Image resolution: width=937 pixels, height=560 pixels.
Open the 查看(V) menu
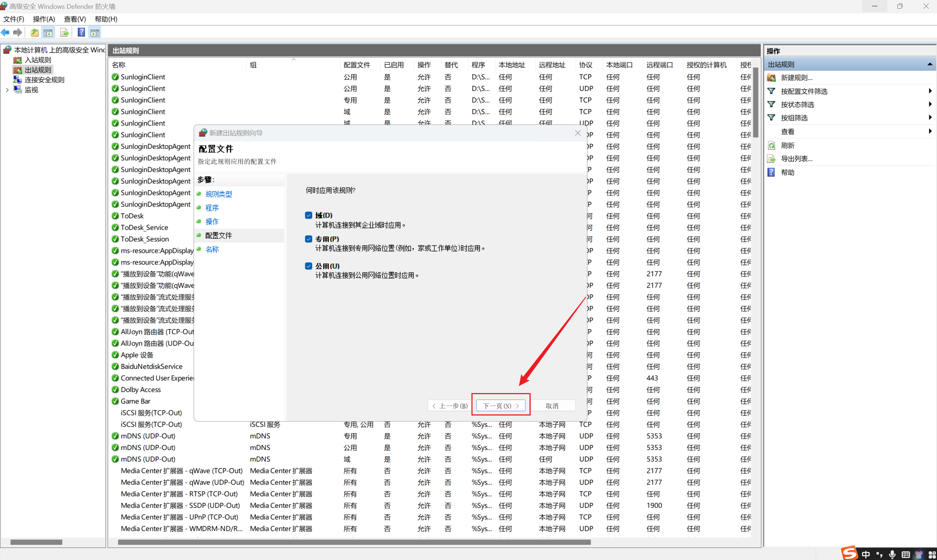(x=75, y=19)
